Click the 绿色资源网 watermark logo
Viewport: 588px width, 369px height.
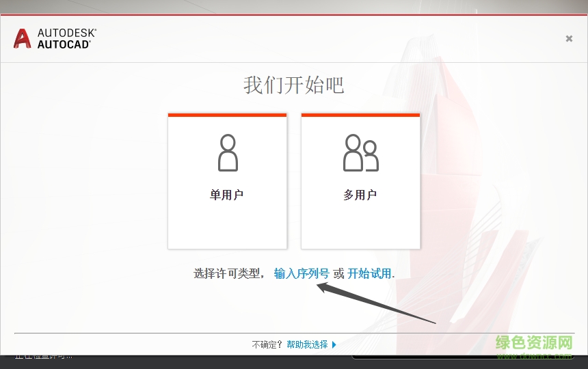pos(534,344)
